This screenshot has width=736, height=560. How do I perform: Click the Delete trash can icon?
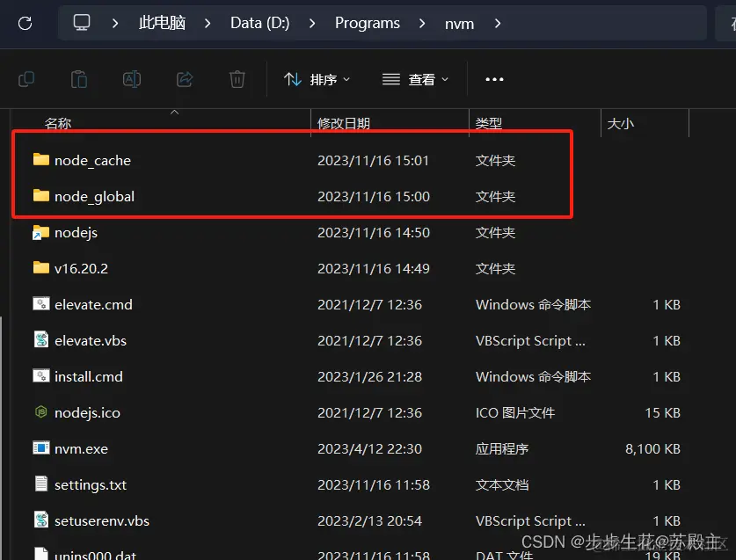[237, 79]
